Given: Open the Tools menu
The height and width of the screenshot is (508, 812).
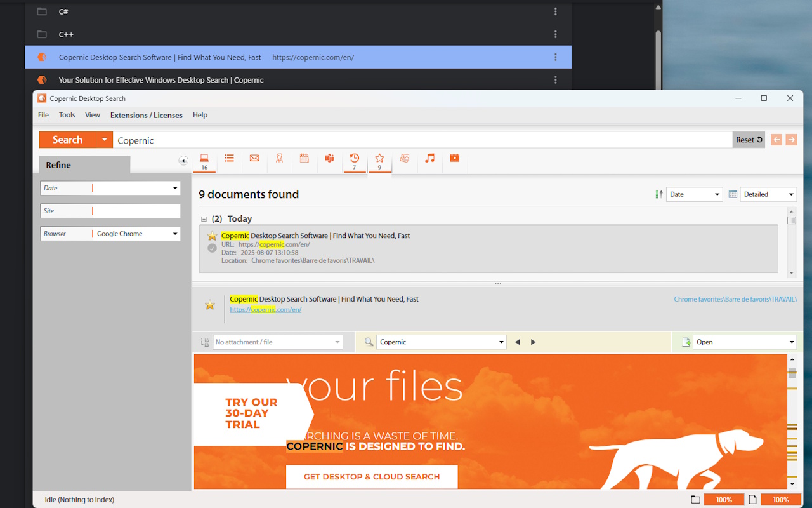Looking at the screenshot, I should tap(67, 115).
